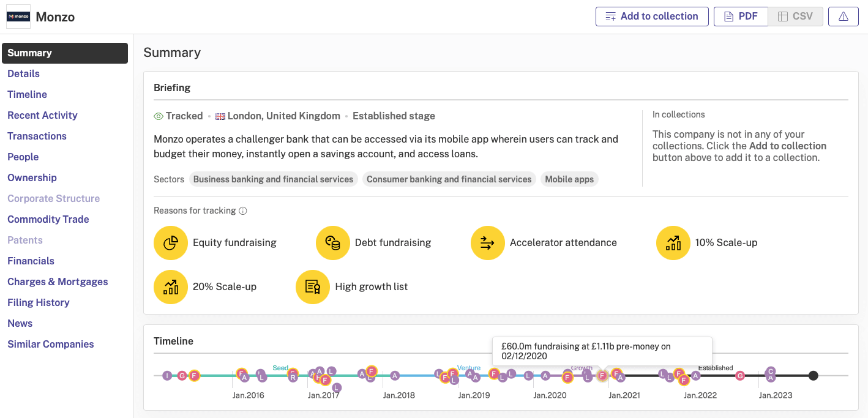Click the Mobile apps sector tag
This screenshot has width=868, height=418.
569,179
